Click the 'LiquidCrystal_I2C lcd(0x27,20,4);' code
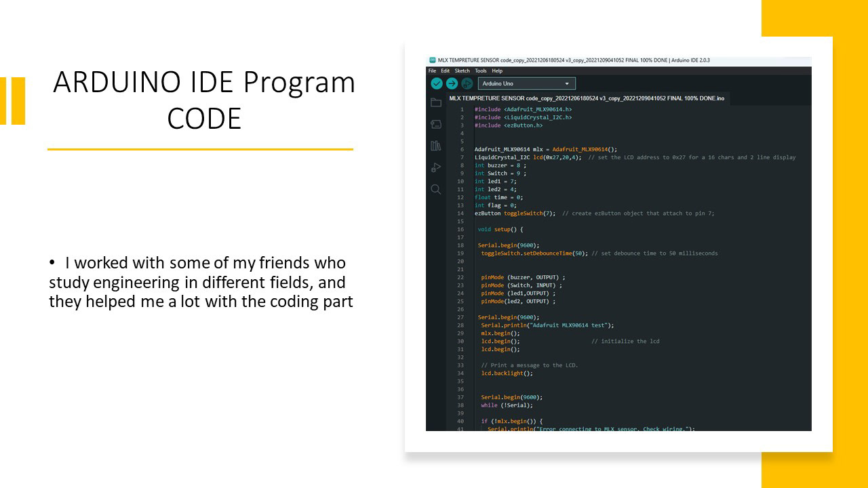This screenshot has height=488, width=868. point(528,157)
